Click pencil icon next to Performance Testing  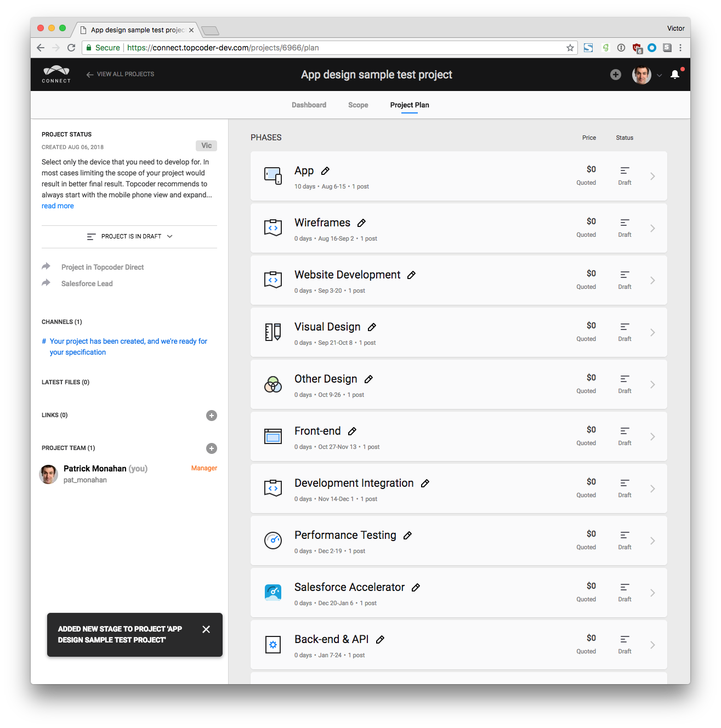(x=407, y=536)
